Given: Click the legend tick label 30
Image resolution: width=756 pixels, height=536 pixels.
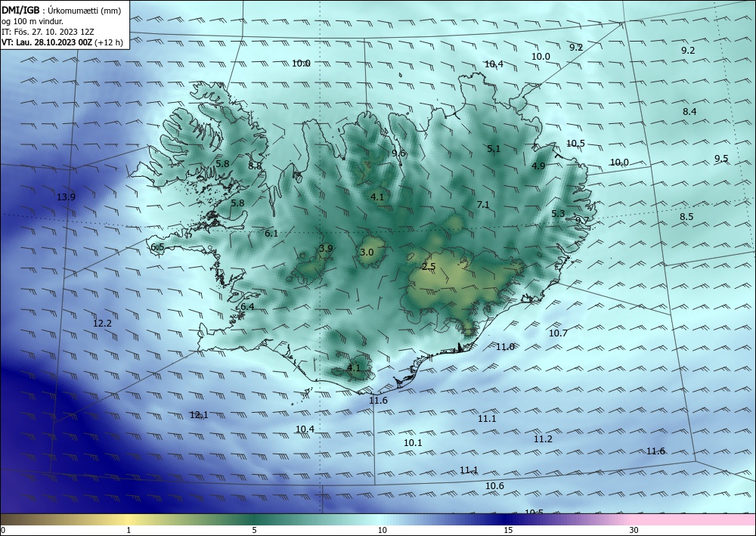Looking at the screenshot, I should pyautogui.click(x=634, y=531).
